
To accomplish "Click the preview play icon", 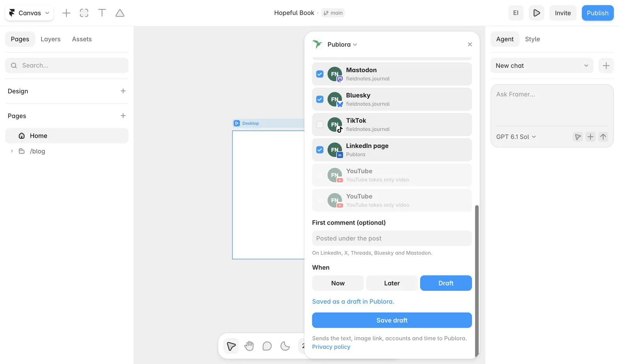I will 537,13.
